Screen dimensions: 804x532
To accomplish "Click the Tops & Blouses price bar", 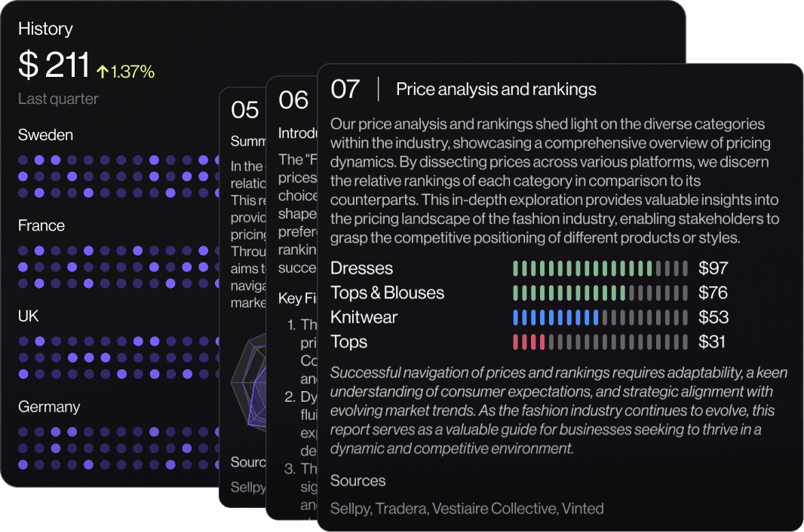I will coord(600,292).
